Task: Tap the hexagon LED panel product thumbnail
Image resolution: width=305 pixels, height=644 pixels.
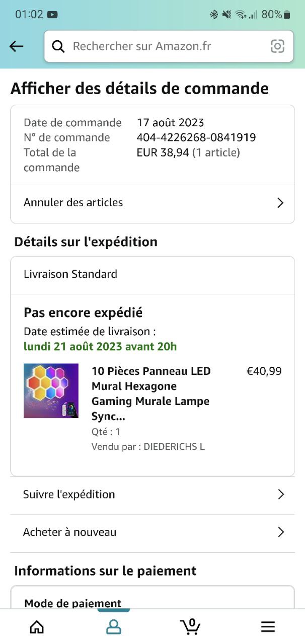Action: click(51, 391)
